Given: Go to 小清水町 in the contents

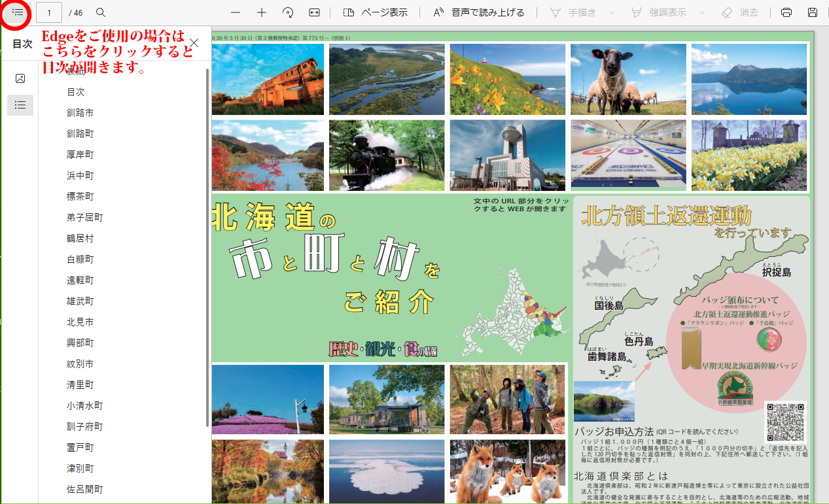Looking at the screenshot, I should pos(84,406).
